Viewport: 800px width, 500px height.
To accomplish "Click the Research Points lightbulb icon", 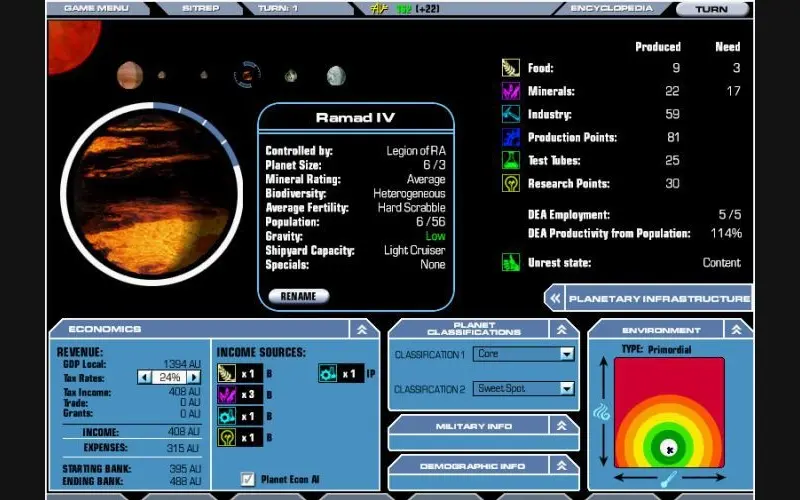I will [510, 183].
